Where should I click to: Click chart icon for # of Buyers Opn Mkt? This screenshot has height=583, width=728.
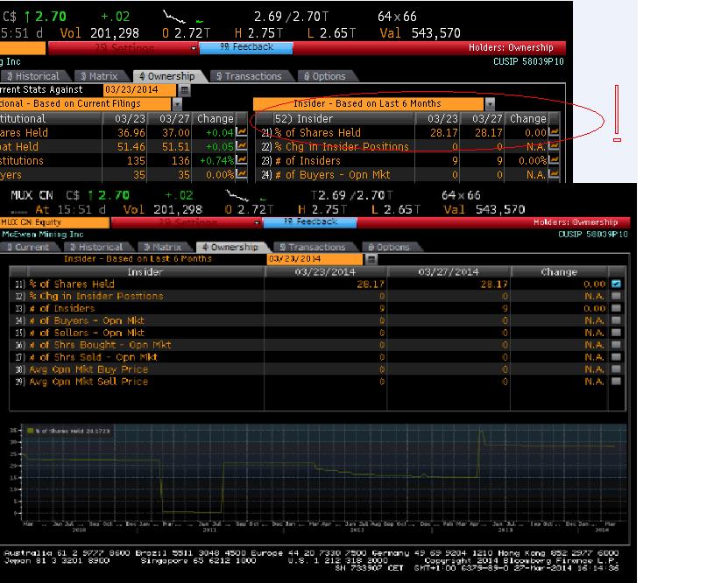[x=554, y=175]
